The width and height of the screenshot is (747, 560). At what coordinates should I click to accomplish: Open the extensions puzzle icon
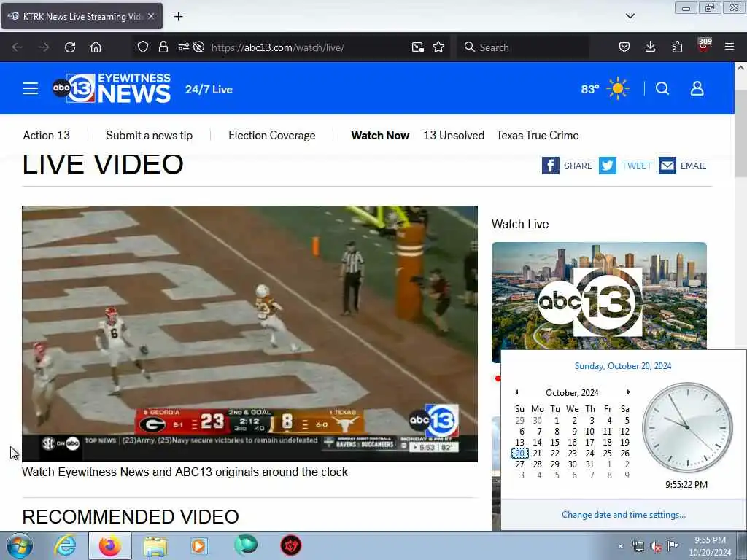pyautogui.click(x=677, y=47)
